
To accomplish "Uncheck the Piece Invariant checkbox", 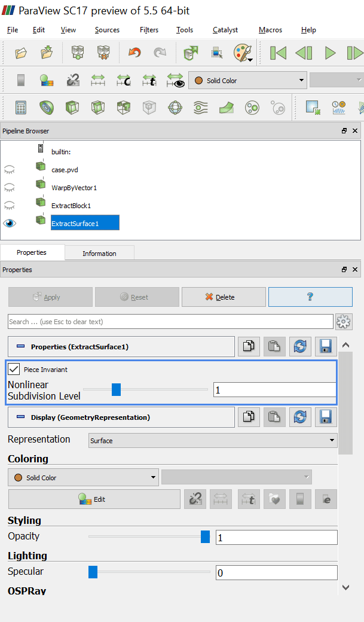I will tap(14, 370).
